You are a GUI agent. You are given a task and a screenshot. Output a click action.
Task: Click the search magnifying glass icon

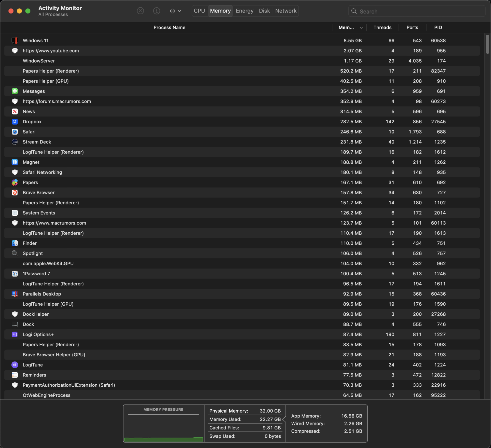(354, 11)
